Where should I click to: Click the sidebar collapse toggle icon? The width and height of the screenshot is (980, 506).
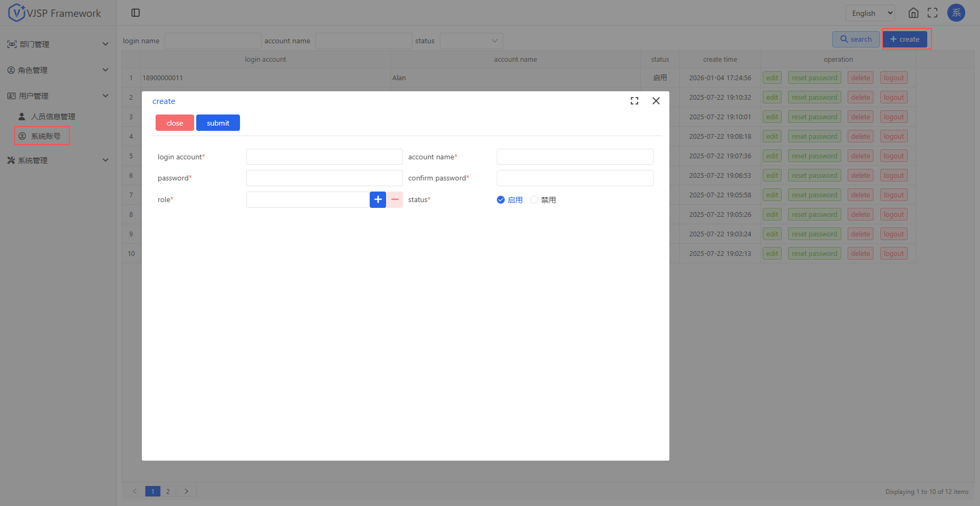click(136, 13)
